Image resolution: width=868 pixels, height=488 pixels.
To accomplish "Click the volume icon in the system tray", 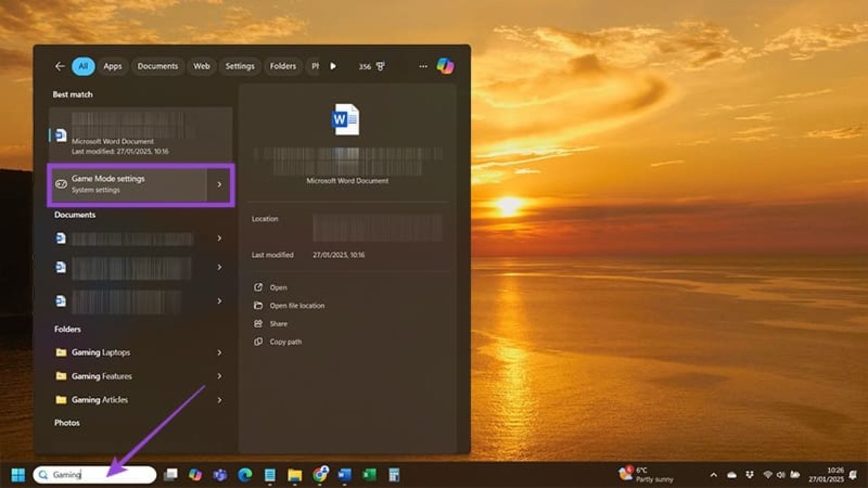I will [780, 476].
